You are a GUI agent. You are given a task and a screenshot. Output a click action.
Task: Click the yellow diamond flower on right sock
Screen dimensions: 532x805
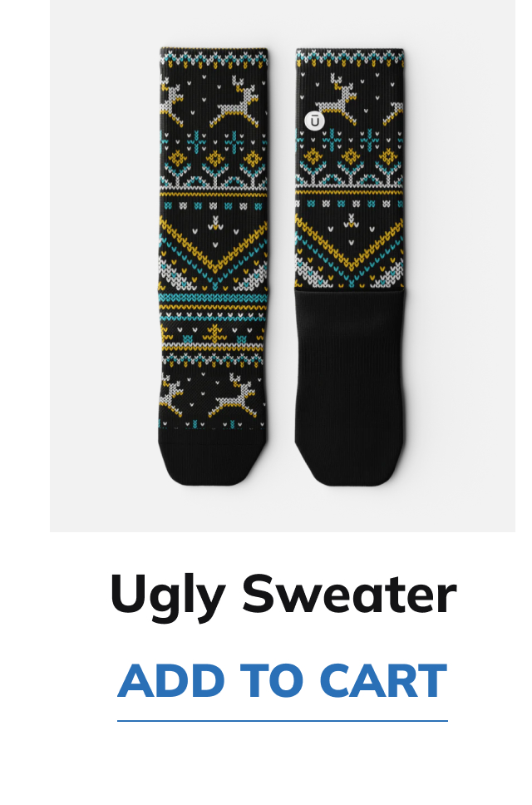pos(351,156)
